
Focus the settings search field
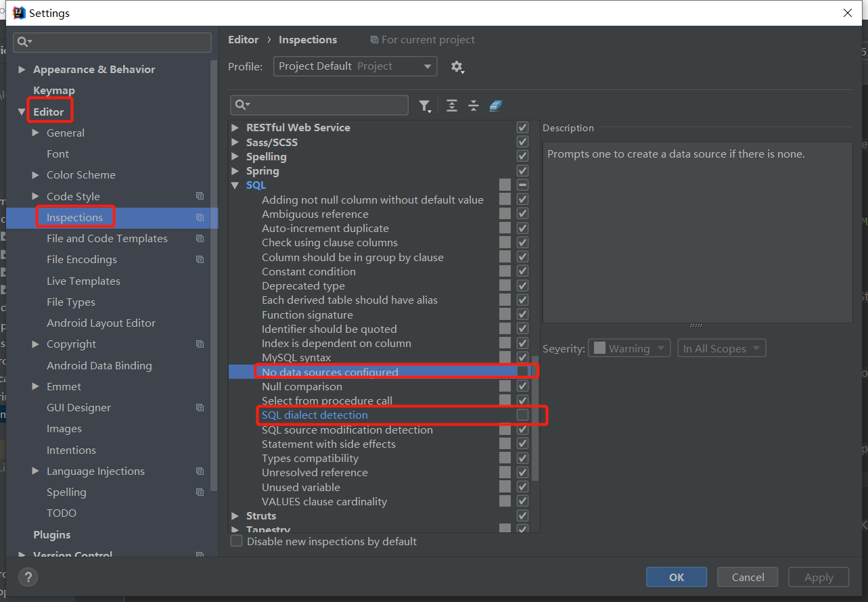tap(112, 42)
